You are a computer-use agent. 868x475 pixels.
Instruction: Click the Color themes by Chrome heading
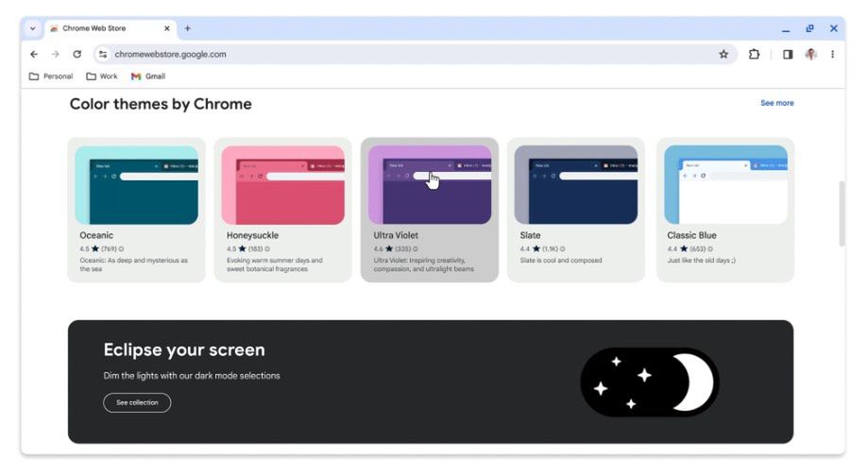[161, 104]
